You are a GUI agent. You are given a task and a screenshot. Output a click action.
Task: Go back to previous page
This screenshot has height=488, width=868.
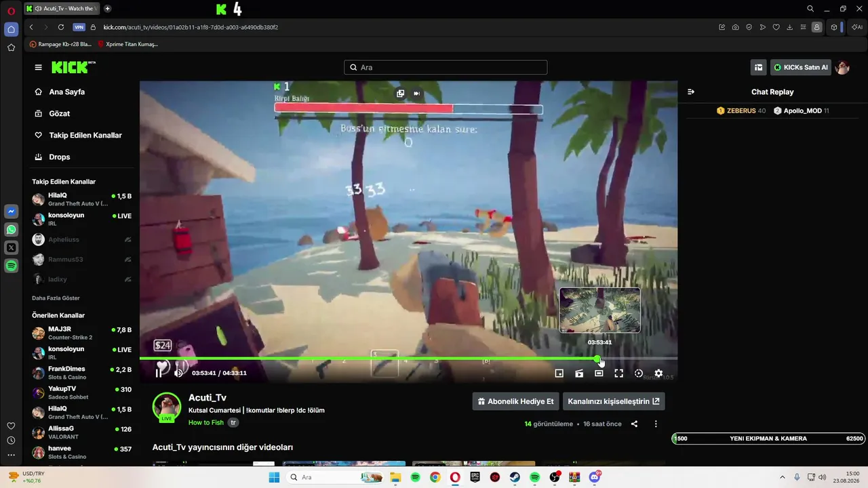(x=31, y=27)
